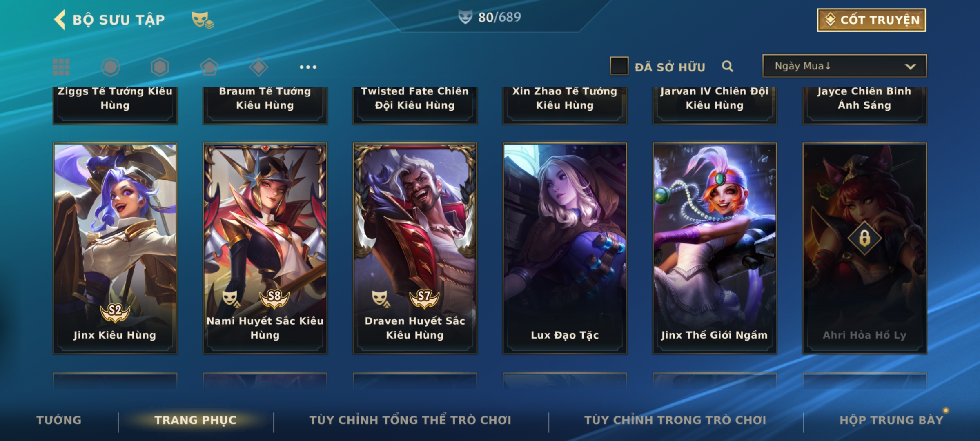The width and height of the screenshot is (980, 441).
Task: Open the Hộp Trưng Bày tab
Action: (891, 420)
